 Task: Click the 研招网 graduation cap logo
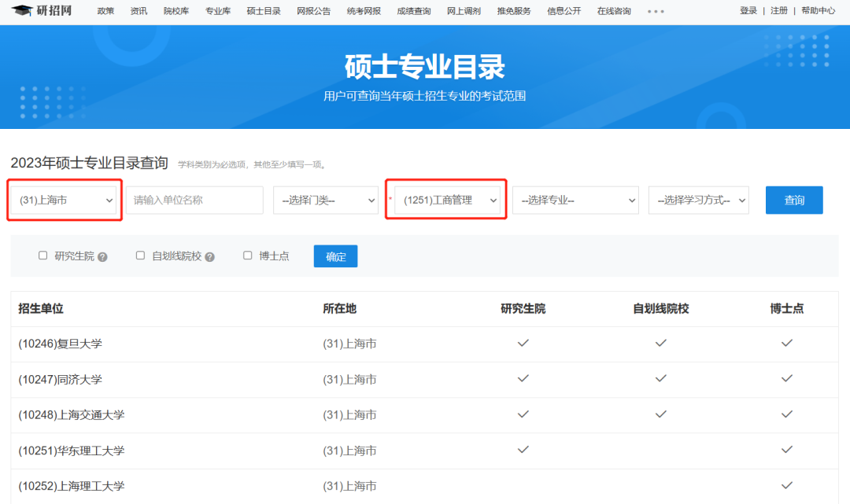[x=42, y=10]
